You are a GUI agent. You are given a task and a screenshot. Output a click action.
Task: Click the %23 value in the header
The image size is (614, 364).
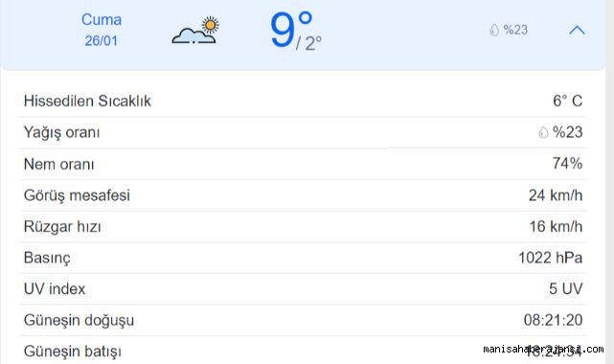click(x=515, y=30)
